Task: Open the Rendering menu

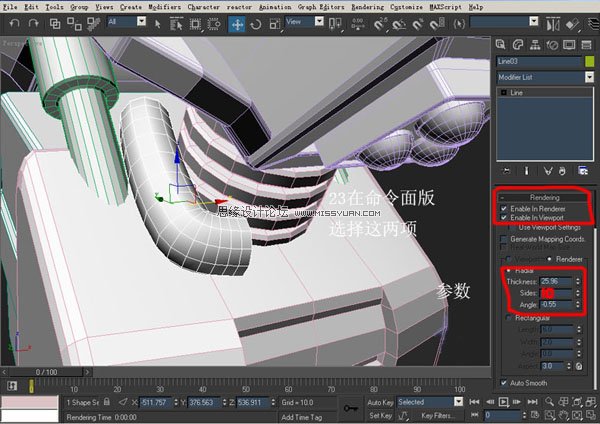Action: pyautogui.click(x=367, y=7)
